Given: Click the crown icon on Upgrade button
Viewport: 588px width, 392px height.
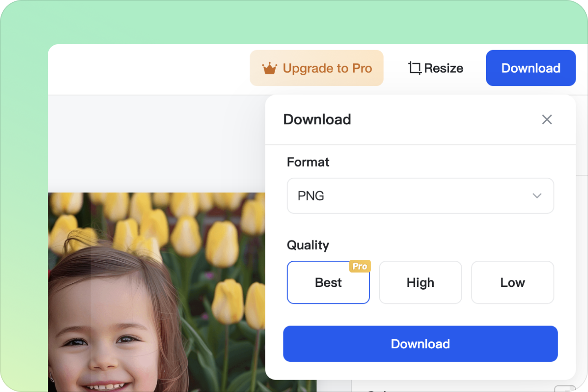Looking at the screenshot, I should pos(270,68).
